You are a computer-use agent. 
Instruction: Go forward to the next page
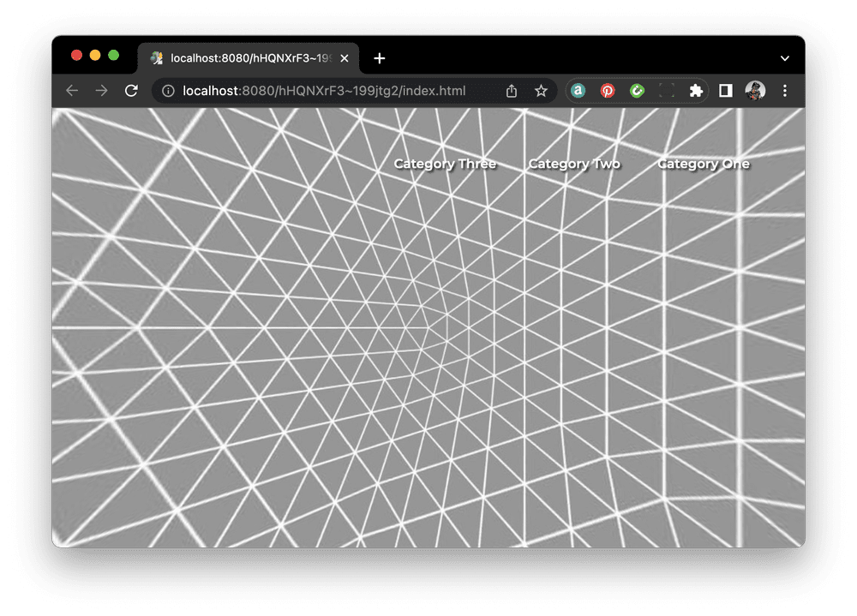(x=101, y=91)
